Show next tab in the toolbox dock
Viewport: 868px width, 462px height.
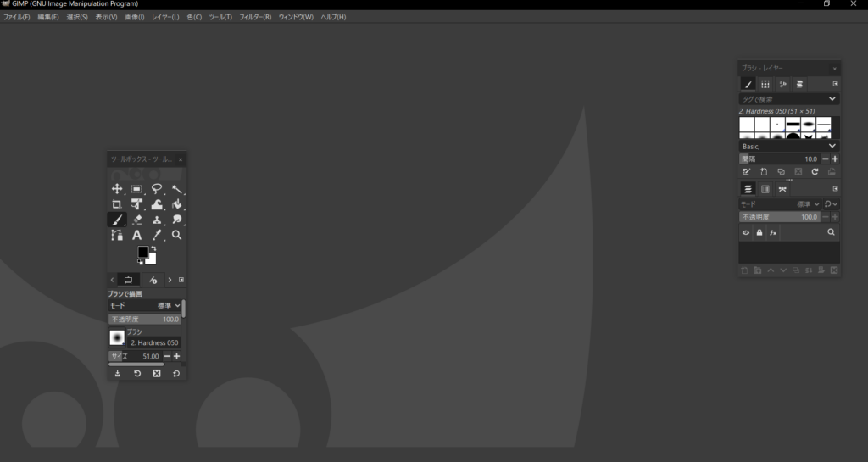170,280
